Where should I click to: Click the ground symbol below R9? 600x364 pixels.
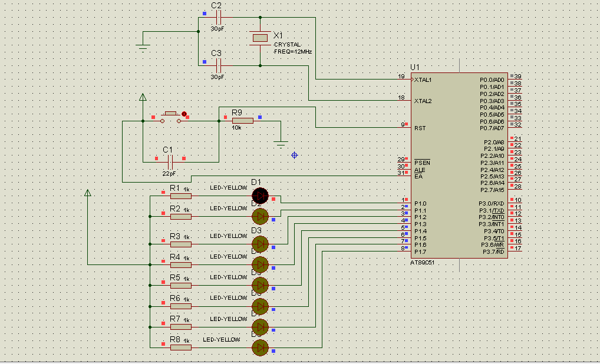281,142
